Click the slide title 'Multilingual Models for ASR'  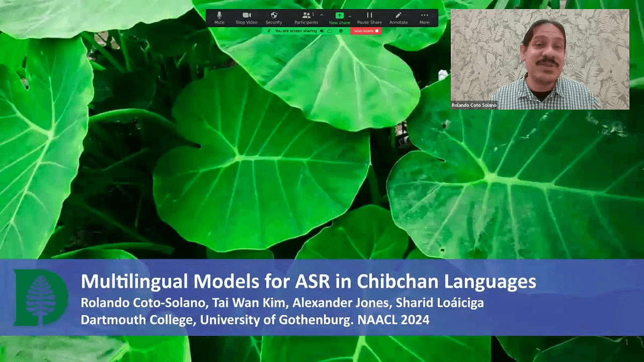tap(308, 282)
